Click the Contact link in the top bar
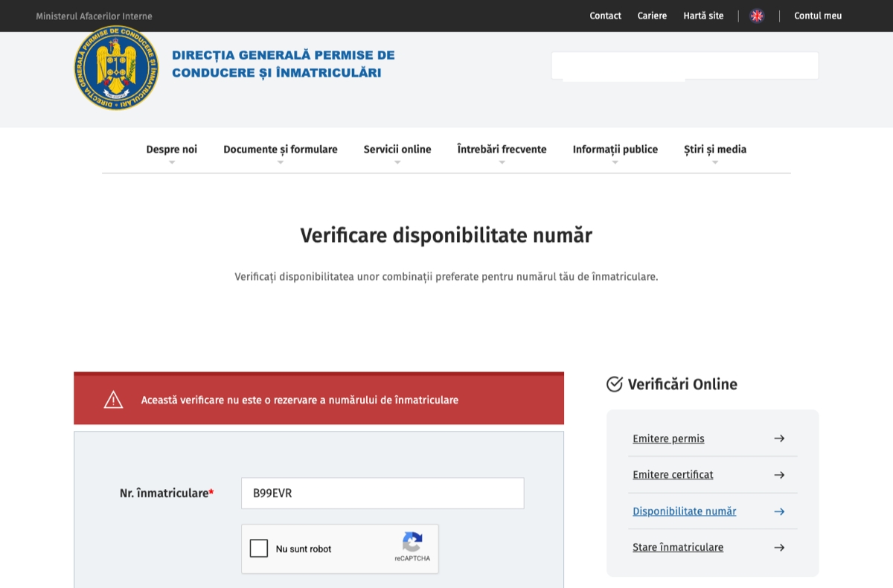 [605, 15]
